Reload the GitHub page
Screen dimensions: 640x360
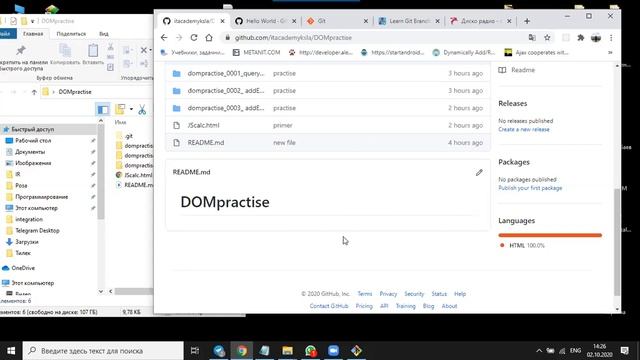click(x=194, y=38)
